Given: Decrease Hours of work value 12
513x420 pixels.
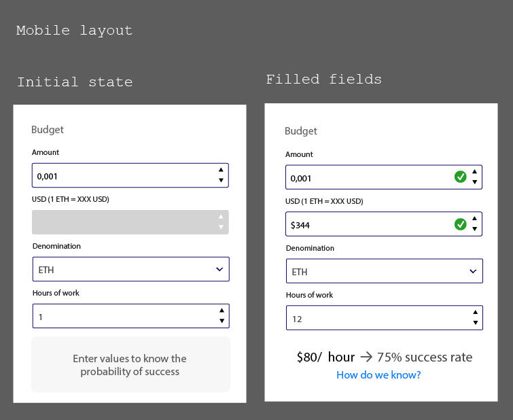Looking at the screenshot, I should pyautogui.click(x=475, y=323).
